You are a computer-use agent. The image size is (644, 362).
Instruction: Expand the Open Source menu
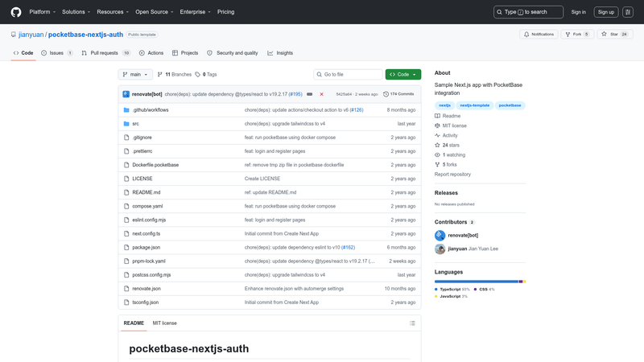155,12
